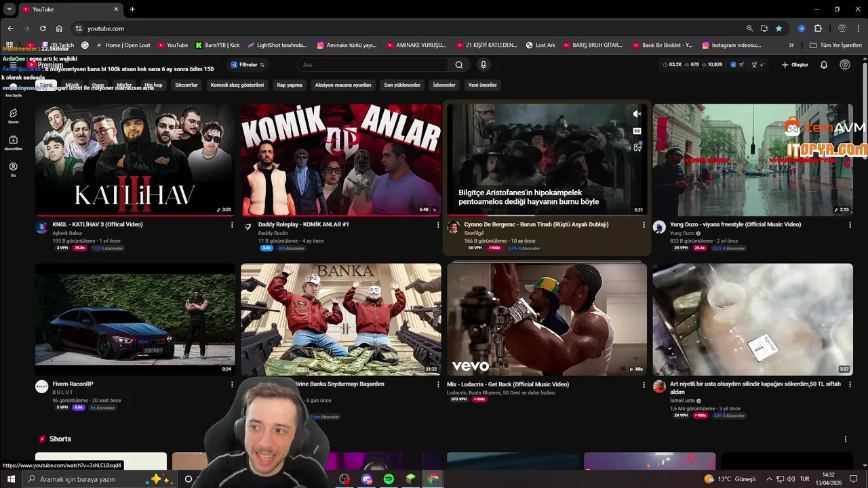Open the Ludacris Get Back vevo thumbnail

547,319
